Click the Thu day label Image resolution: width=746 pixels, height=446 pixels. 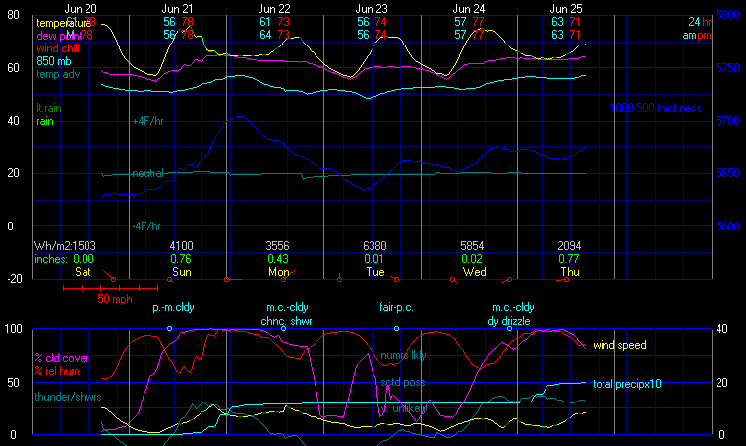tap(570, 272)
